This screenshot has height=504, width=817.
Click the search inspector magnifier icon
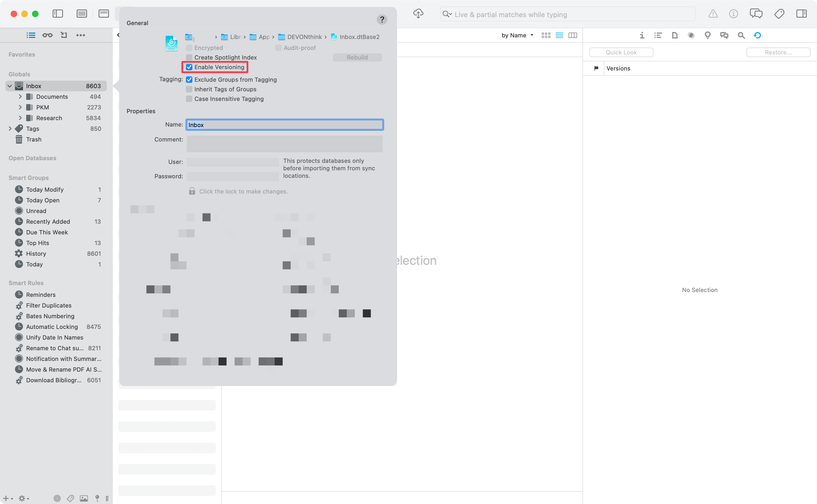tap(741, 35)
